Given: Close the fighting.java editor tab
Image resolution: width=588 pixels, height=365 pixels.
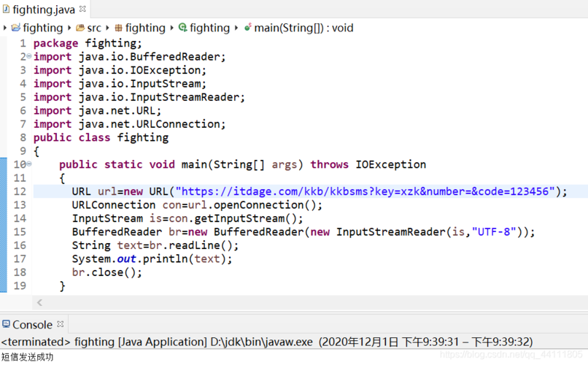Looking at the screenshot, I should 82,9.
